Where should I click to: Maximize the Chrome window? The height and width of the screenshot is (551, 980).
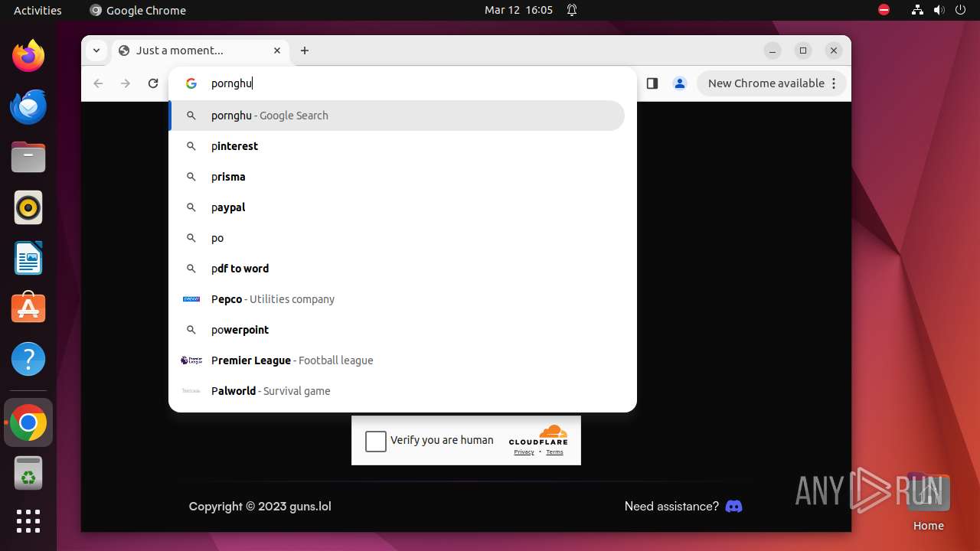pyautogui.click(x=803, y=51)
